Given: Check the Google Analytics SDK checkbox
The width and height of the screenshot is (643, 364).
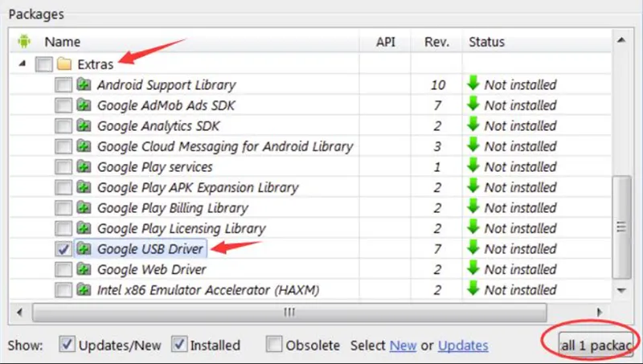Looking at the screenshot, I should pyautogui.click(x=63, y=126).
